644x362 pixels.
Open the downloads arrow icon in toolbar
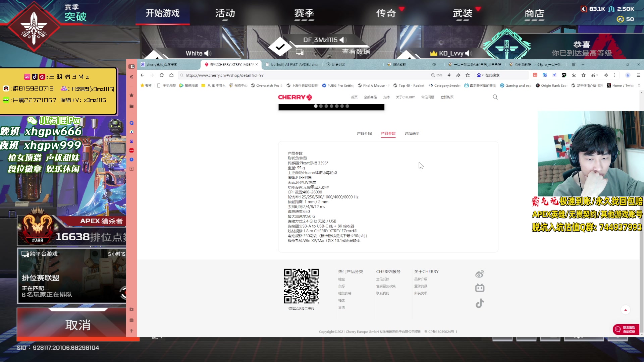pos(574,75)
